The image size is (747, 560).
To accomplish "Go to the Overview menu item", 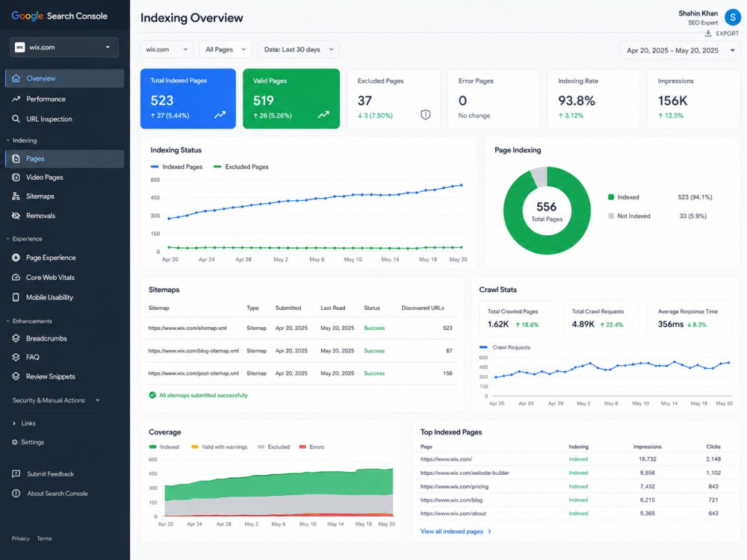I will [65, 78].
